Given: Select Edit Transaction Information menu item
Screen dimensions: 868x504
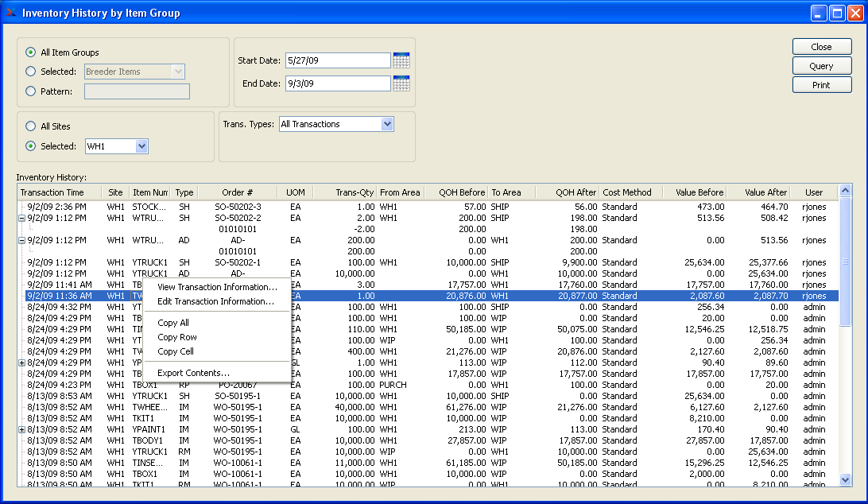Looking at the screenshot, I should click(x=215, y=301).
